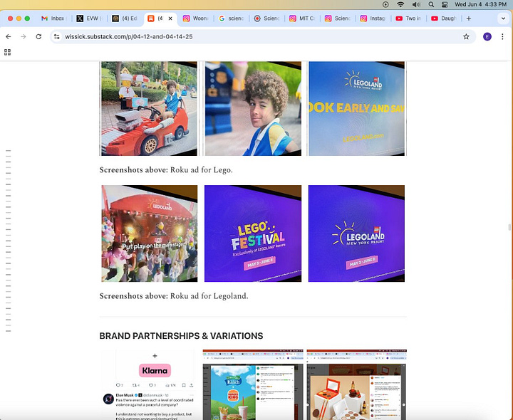Switch to the (4) Ed tab
513x420 pixels.
coord(125,19)
